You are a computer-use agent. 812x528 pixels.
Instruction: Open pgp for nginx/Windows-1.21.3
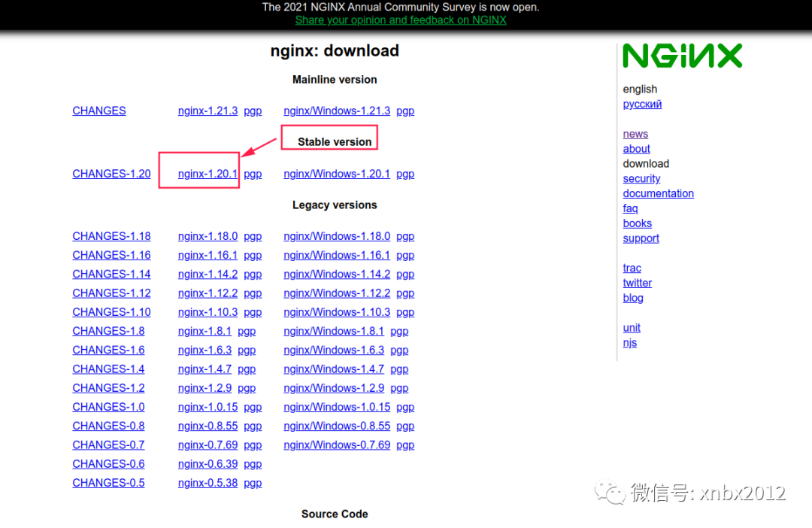[x=405, y=111]
